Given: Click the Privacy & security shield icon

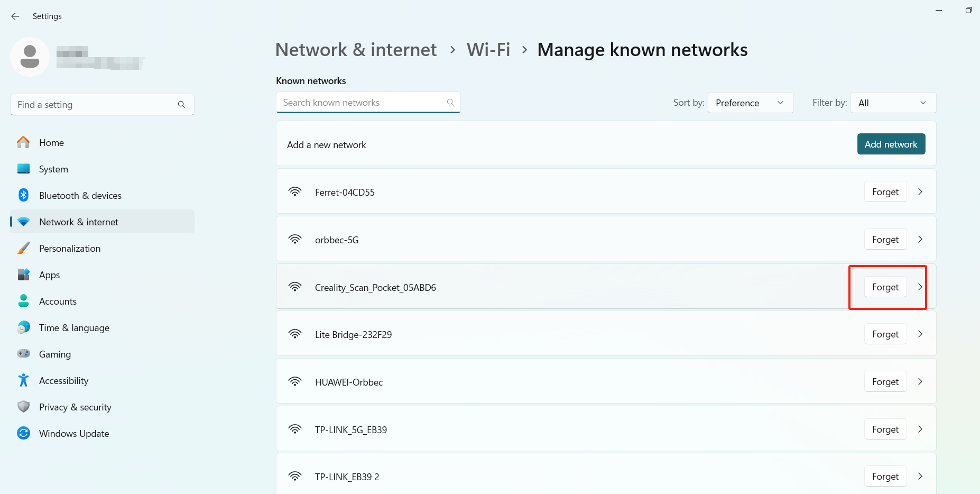Looking at the screenshot, I should [x=23, y=407].
